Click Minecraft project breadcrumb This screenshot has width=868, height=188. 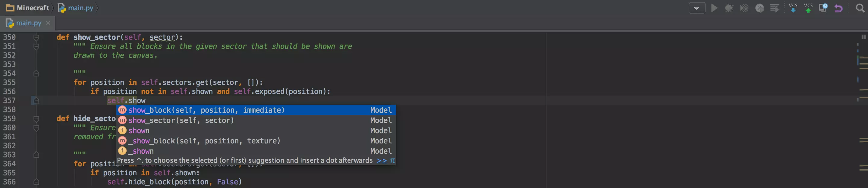(x=32, y=8)
